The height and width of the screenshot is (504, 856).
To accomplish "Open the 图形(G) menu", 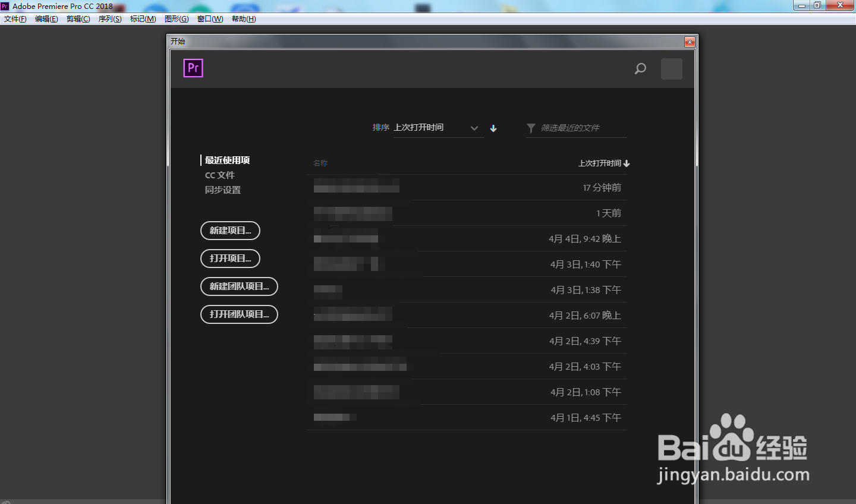I will (x=177, y=19).
